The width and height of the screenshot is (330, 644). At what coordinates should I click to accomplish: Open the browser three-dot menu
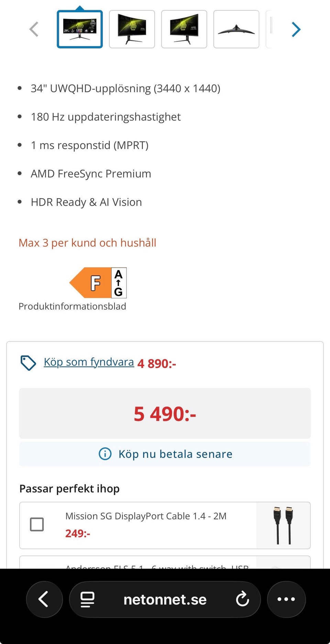[x=286, y=599]
